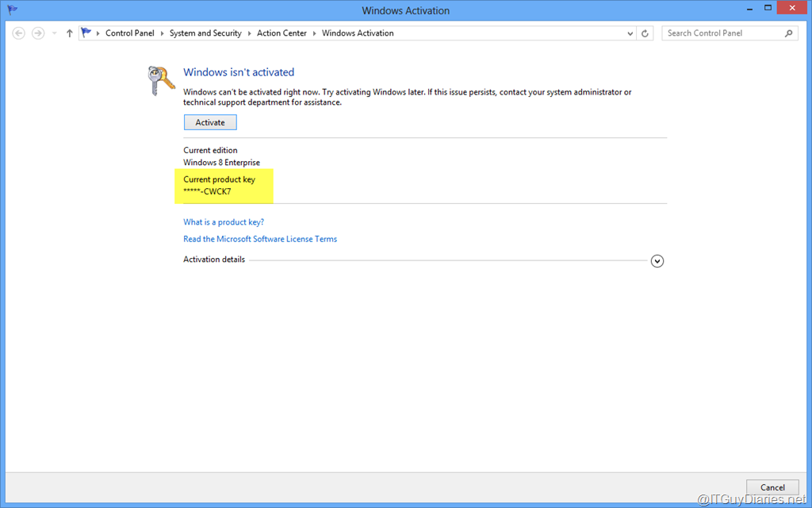Select Windows Activation breadcrumb
Image resolution: width=812 pixels, height=508 pixels.
click(x=358, y=33)
